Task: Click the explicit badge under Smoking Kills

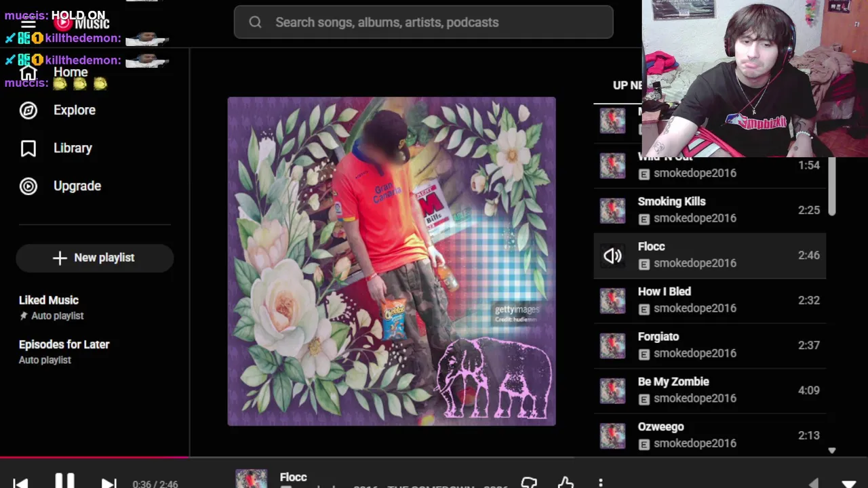Action: [644, 218]
